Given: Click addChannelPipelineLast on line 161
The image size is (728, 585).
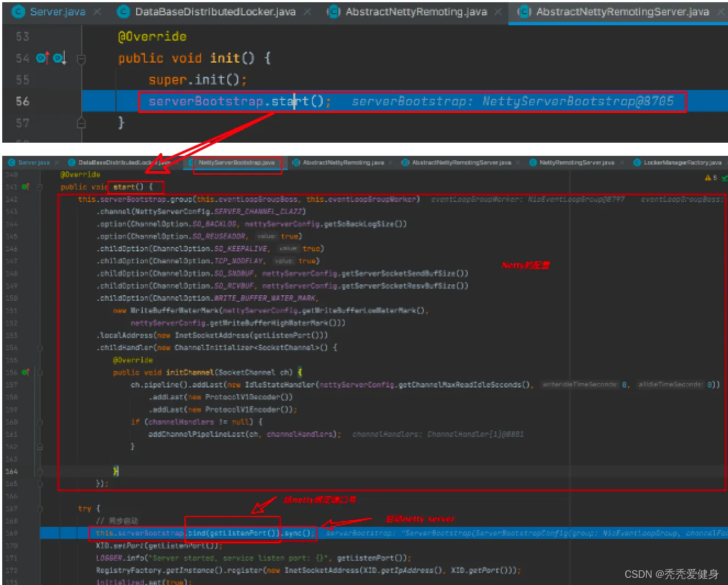Looking at the screenshot, I should [197, 435].
